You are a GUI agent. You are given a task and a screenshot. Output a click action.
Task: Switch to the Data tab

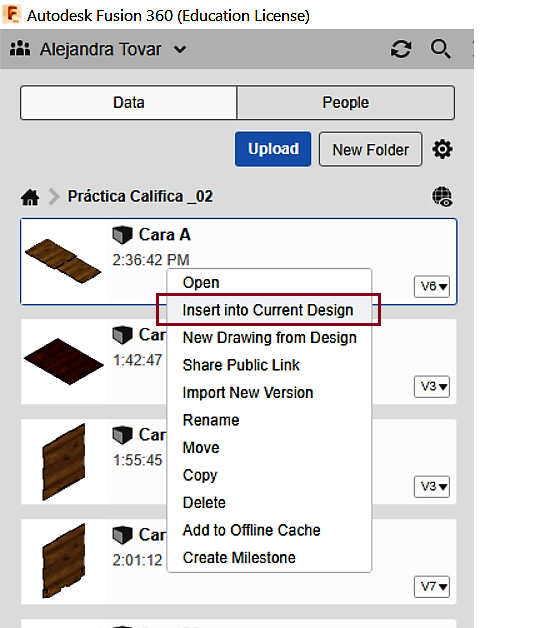(x=129, y=103)
